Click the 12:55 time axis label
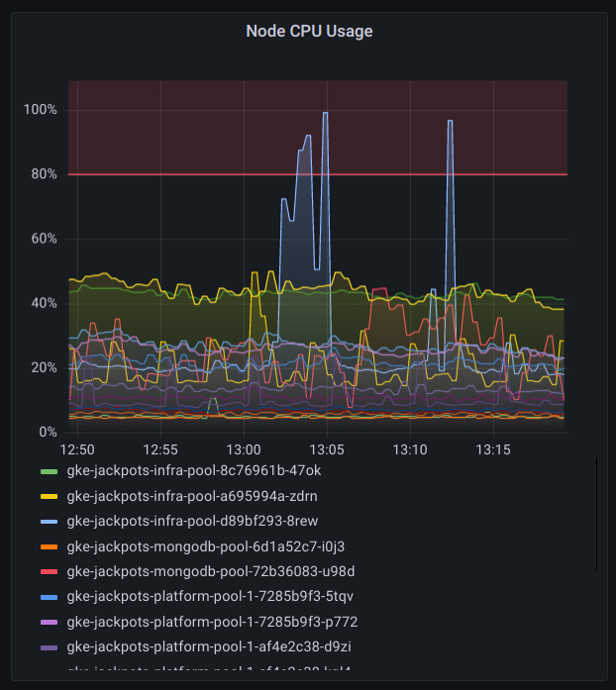This screenshot has height=690, width=616. tap(160, 449)
